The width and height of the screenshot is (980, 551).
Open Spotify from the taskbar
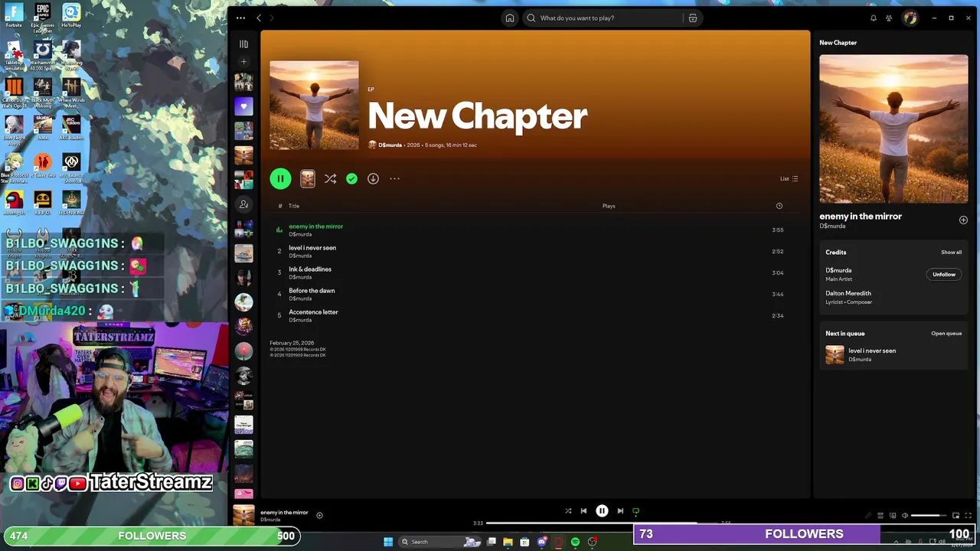pos(575,542)
